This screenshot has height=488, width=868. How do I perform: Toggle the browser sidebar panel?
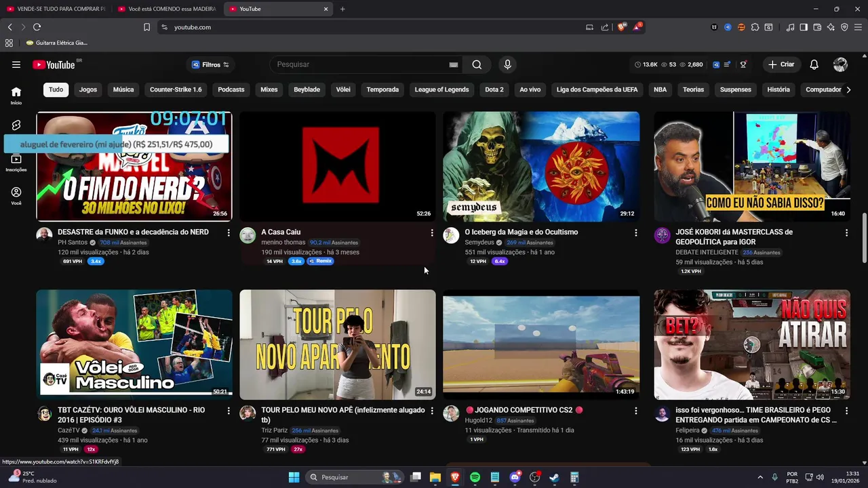click(804, 27)
